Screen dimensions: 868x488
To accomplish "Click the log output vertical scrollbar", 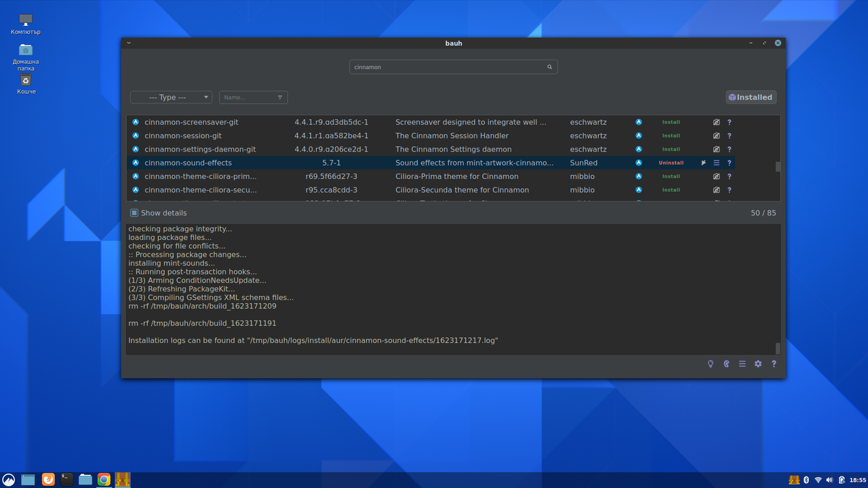I will pos(778,348).
